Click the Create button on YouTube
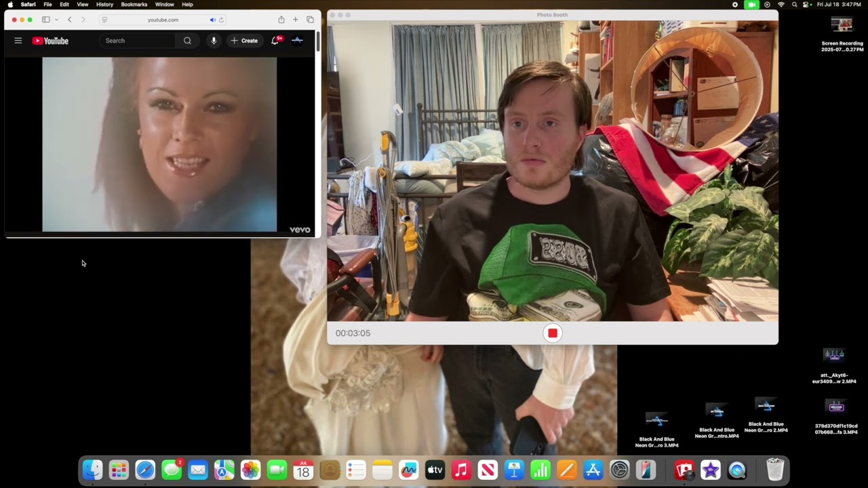 pos(244,41)
